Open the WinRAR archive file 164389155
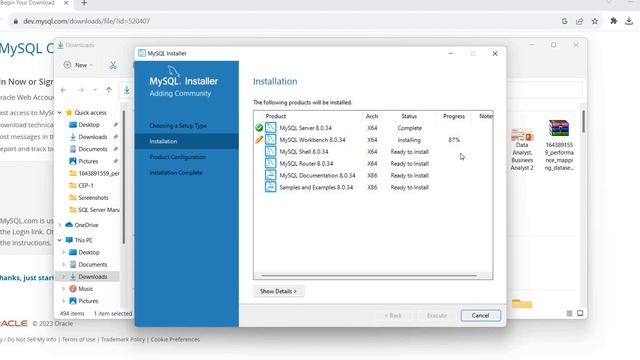 pos(559,146)
